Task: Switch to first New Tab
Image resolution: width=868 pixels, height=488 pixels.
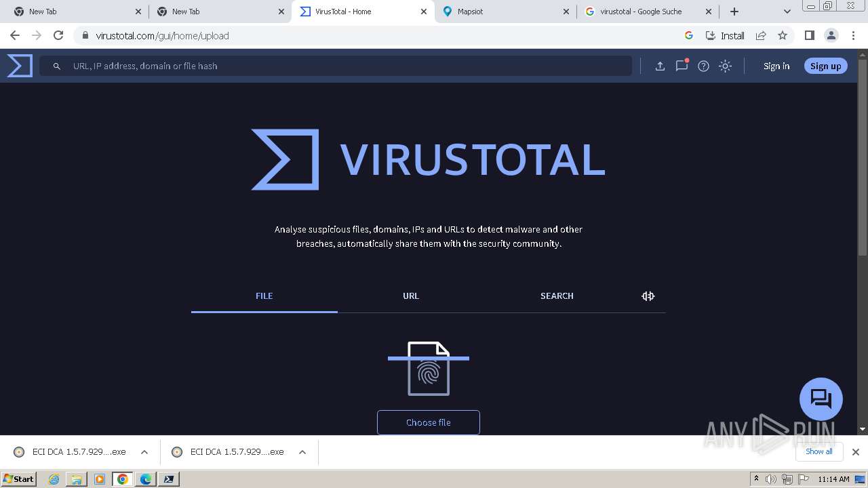Action: [78, 12]
